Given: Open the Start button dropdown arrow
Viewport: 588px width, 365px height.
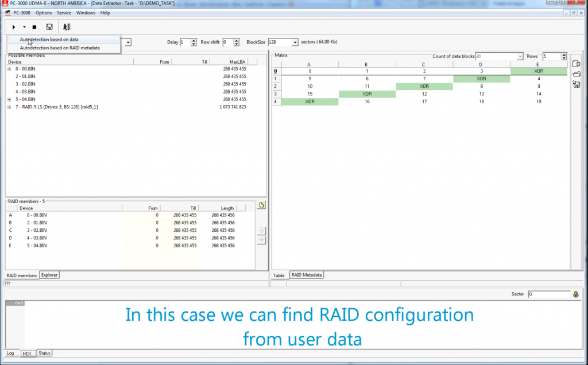Looking at the screenshot, I should tap(24, 26).
